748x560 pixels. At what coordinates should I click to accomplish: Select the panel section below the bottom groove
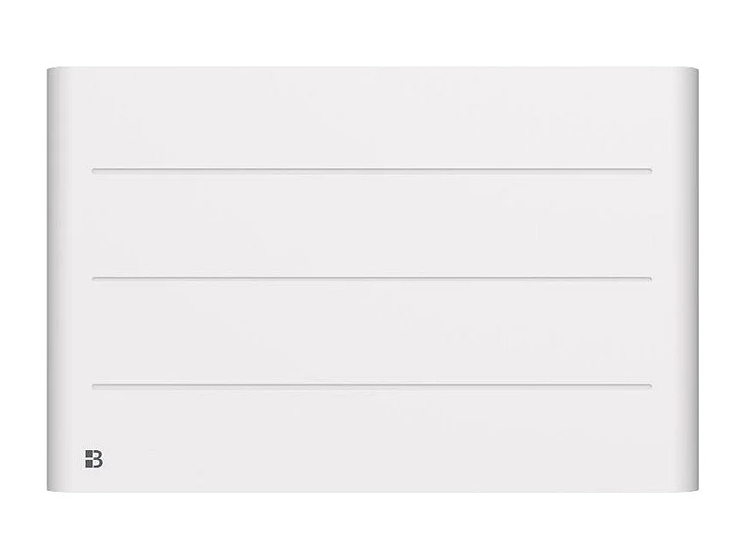click(372, 438)
